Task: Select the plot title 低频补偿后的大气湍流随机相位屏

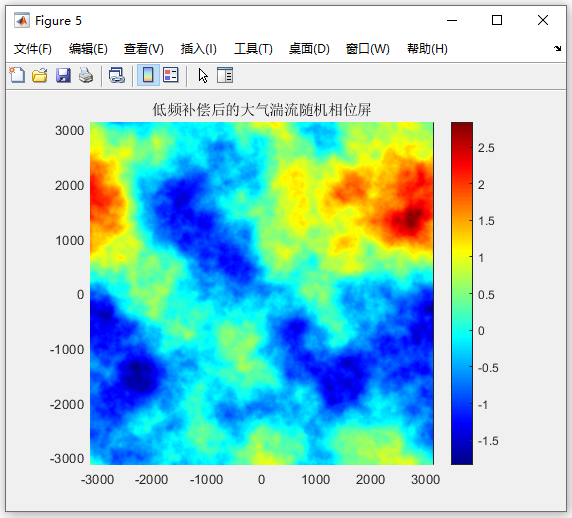Action: coord(262,110)
